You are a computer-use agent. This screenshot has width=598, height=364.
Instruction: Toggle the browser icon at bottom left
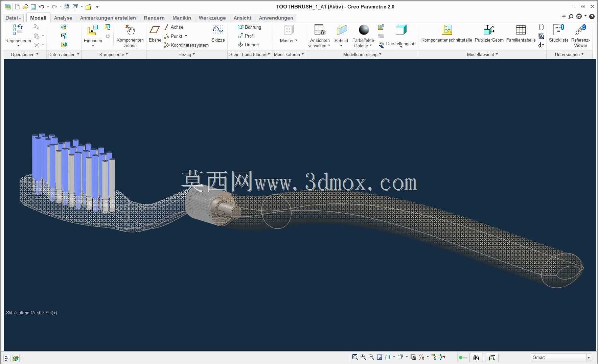tap(16, 358)
